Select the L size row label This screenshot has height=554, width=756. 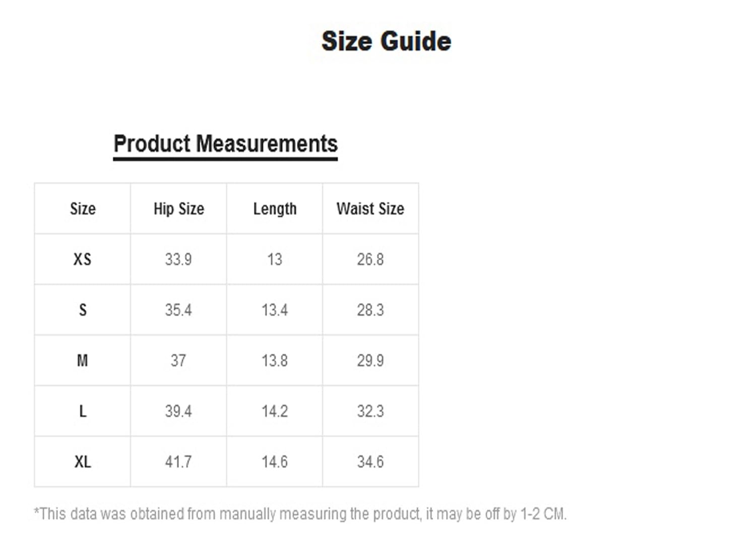pyautogui.click(x=83, y=411)
